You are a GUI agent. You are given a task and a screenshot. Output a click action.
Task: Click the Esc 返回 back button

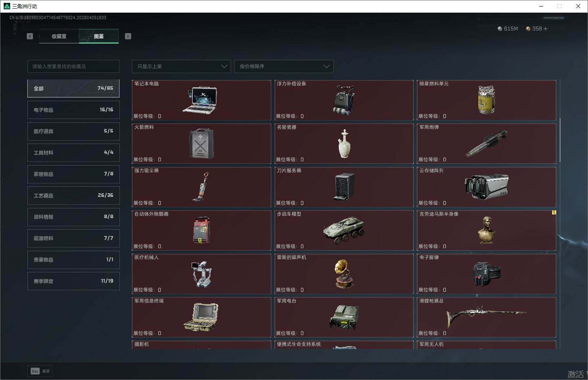tap(40, 371)
